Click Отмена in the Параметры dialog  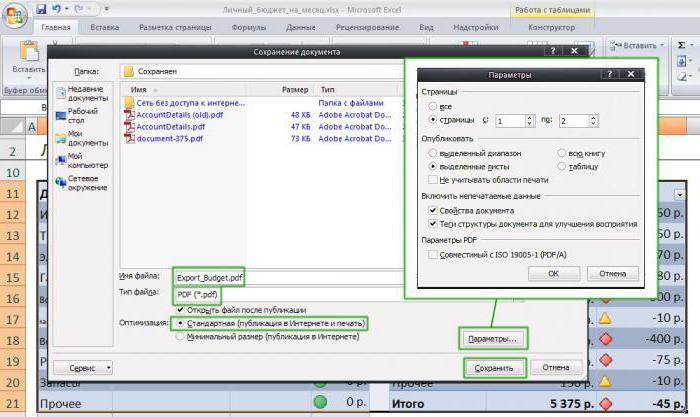tap(612, 273)
